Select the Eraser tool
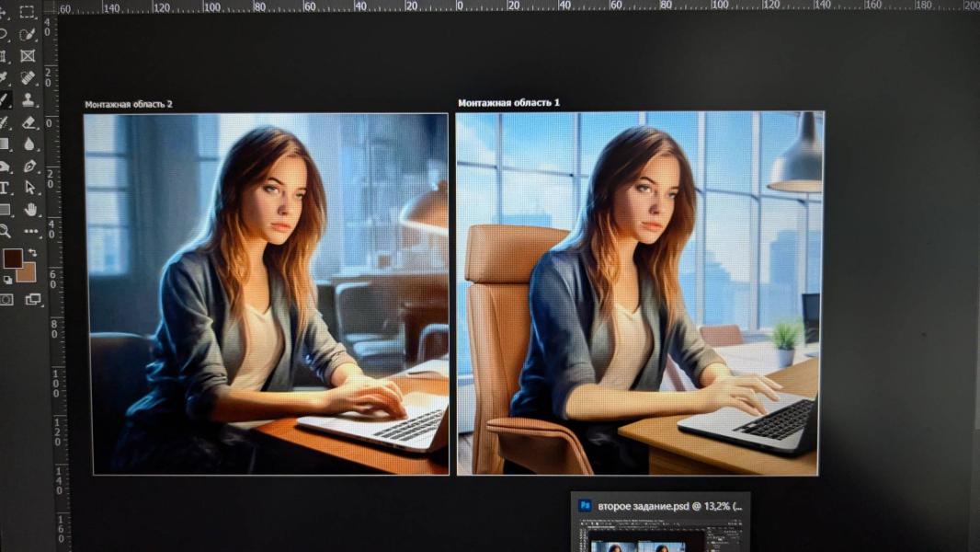Viewport: 980px width, 552px height. [28, 122]
